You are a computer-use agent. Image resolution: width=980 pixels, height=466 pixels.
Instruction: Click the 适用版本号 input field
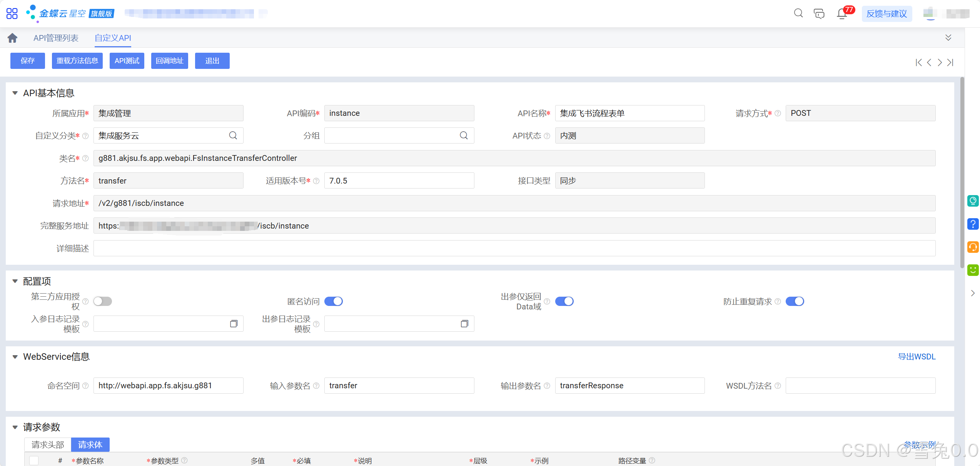[399, 180]
